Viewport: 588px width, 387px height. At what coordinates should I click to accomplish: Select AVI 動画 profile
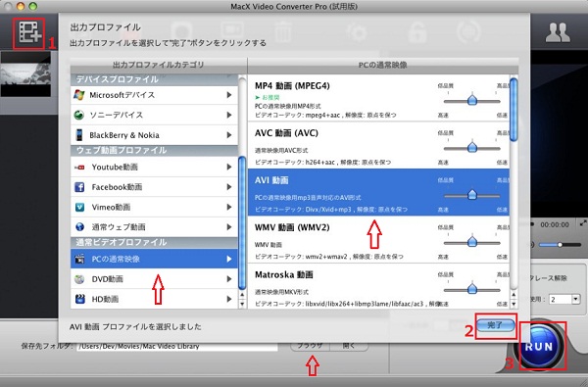[x=378, y=192]
